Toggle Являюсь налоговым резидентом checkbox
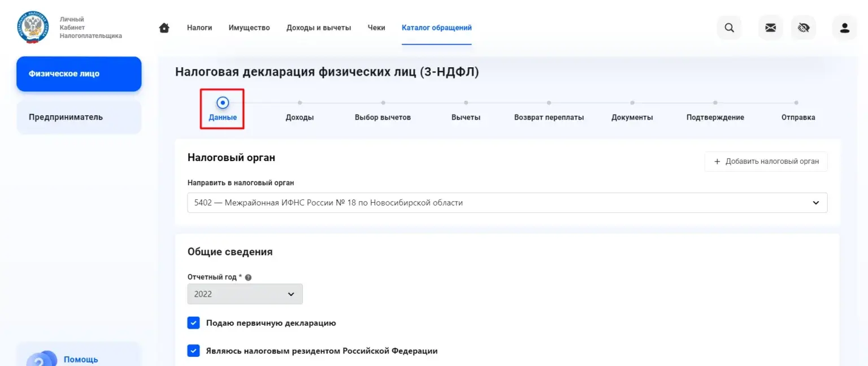The height and width of the screenshot is (366, 868). pyautogui.click(x=194, y=351)
